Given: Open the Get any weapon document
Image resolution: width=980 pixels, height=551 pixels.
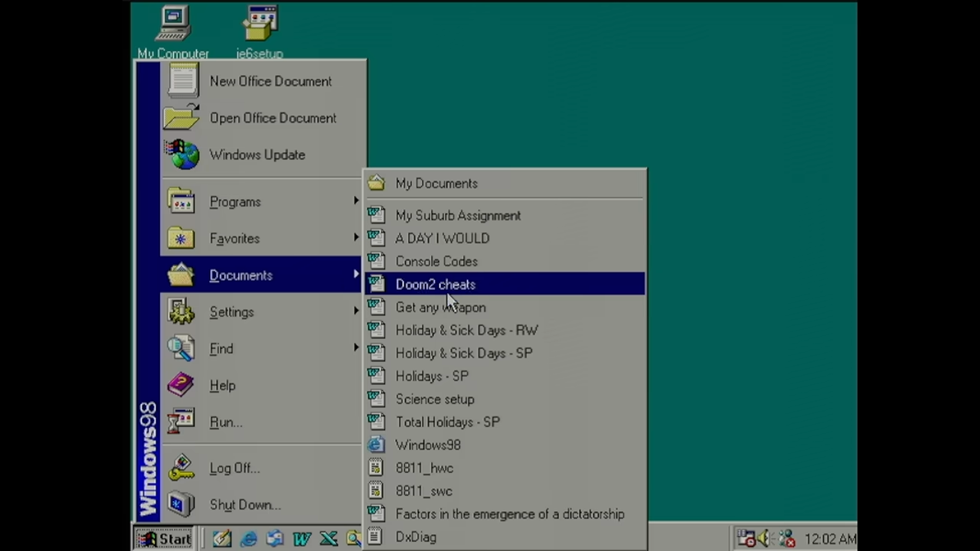Looking at the screenshot, I should point(505,308).
